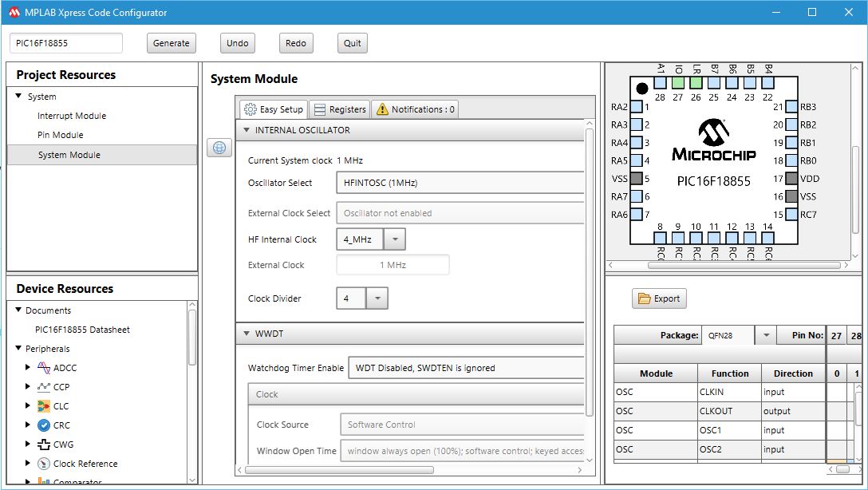Click the CRC checkmark icon
The width and height of the screenshot is (868, 490).
point(44,425)
